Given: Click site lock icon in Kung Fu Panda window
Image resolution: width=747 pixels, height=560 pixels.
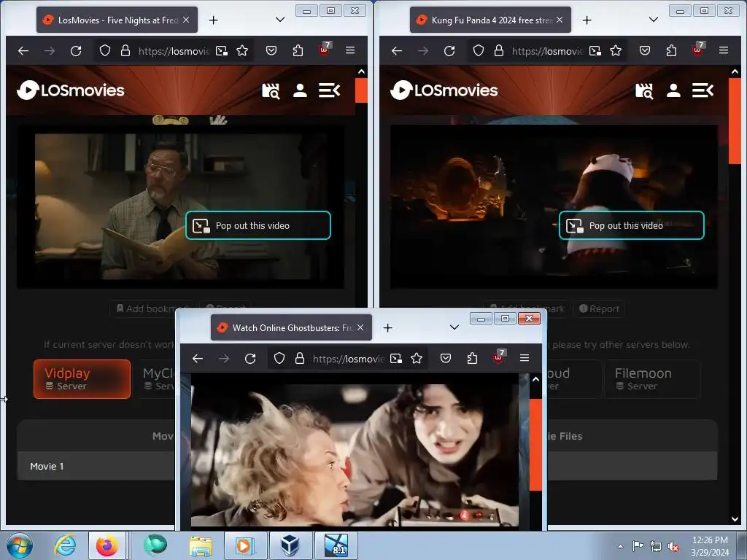Looking at the screenshot, I should 499,50.
